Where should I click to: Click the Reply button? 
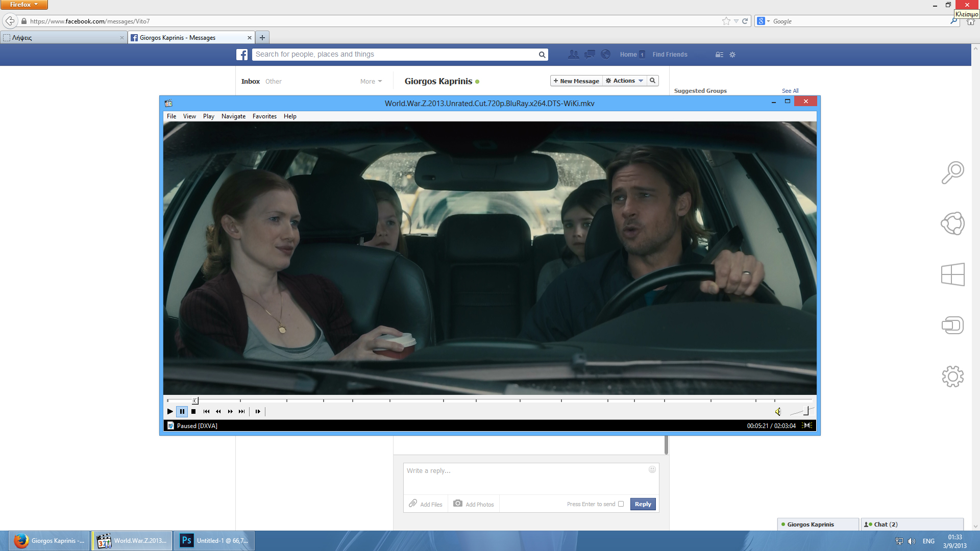643,504
